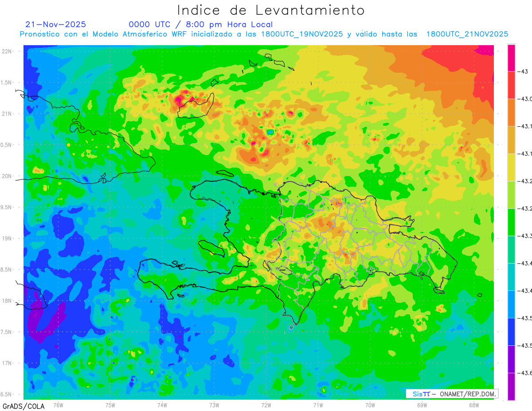Click the '70W' longitude axis label
Image resolution: width=532 pixels, height=411 pixels.
(x=370, y=405)
